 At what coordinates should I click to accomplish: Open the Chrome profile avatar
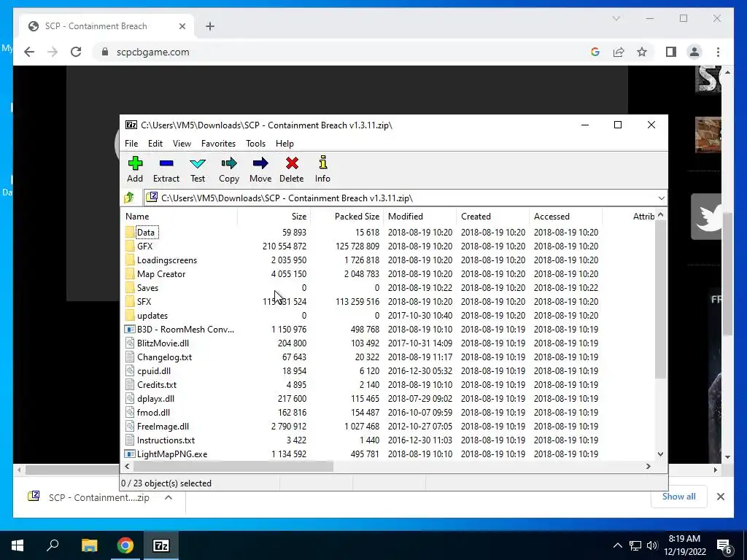(x=694, y=52)
